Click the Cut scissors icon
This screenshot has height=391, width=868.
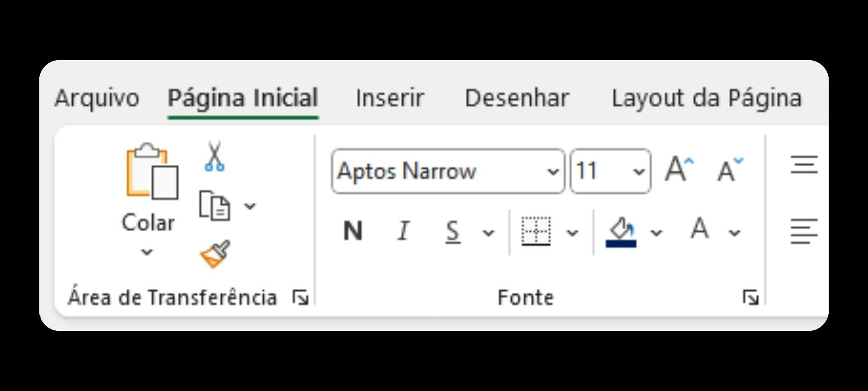pyautogui.click(x=214, y=157)
